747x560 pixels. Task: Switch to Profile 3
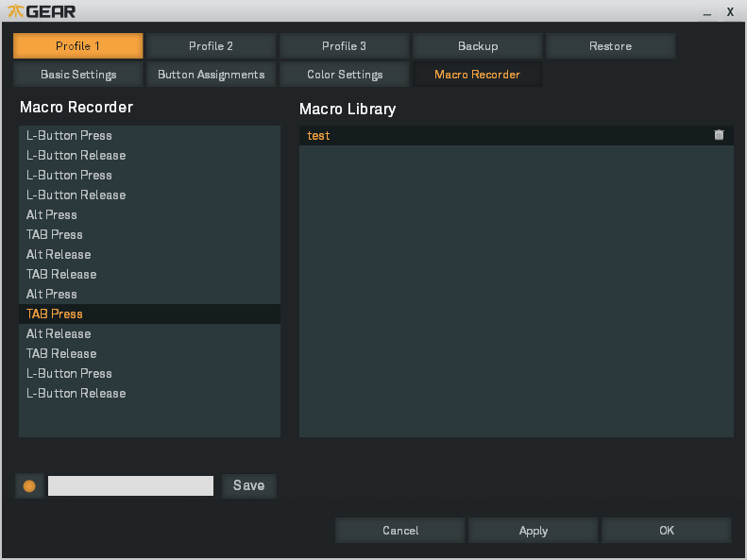point(344,46)
